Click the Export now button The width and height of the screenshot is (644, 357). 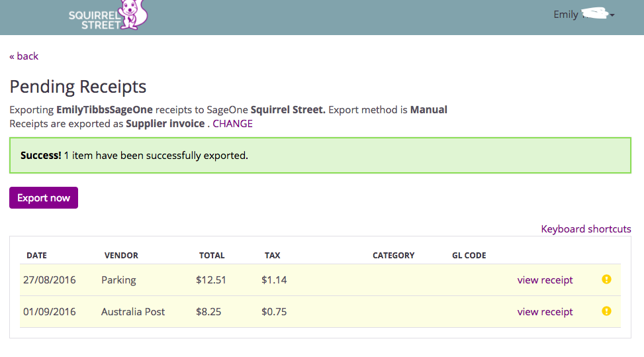44,197
